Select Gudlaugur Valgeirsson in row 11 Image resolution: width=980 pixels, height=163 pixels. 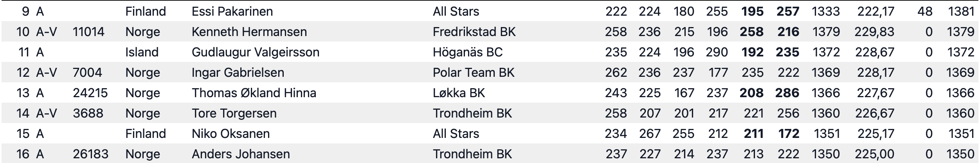click(255, 52)
